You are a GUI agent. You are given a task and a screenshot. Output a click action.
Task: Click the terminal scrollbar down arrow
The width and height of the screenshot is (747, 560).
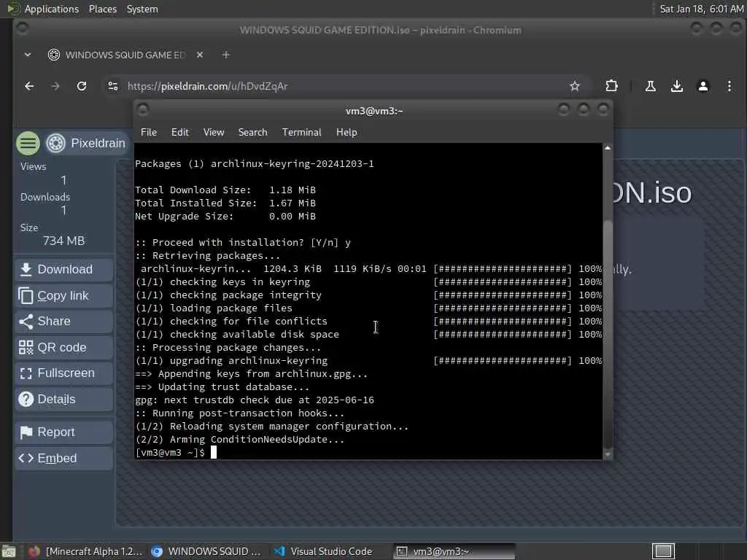[608, 455]
